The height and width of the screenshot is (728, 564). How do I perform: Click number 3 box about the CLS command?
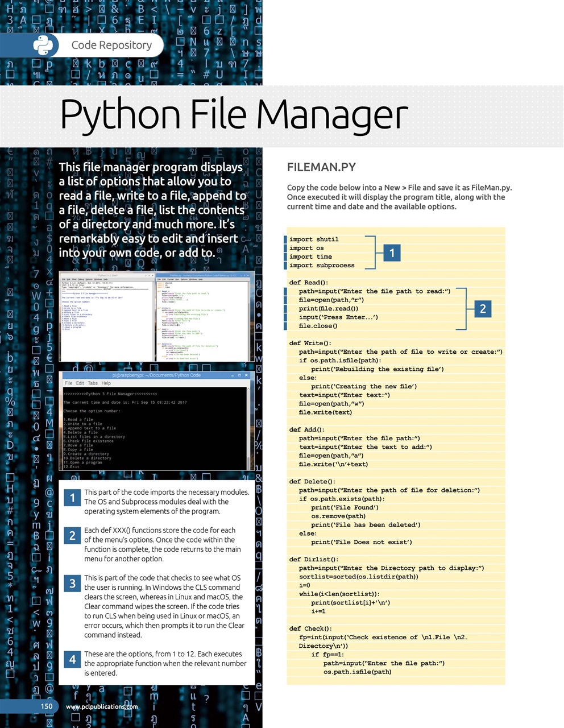(72, 584)
